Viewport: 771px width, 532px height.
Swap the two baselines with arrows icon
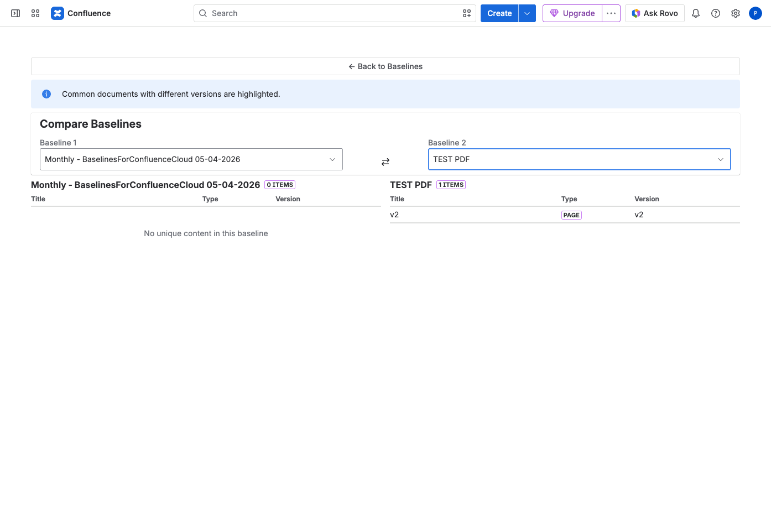coord(385,162)
